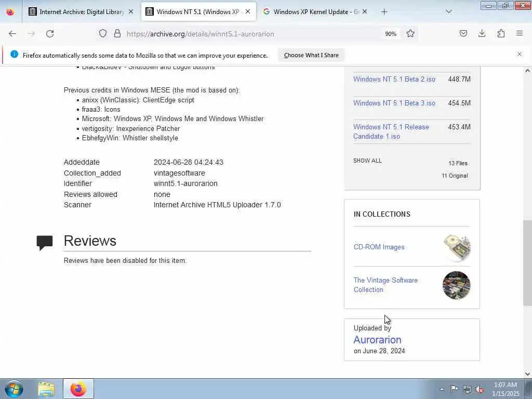Open the Save to Pocket button

(463, 33)
